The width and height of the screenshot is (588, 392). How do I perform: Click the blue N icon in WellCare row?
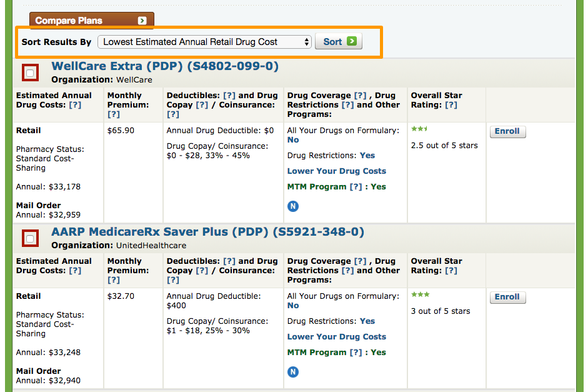(293, 206)
